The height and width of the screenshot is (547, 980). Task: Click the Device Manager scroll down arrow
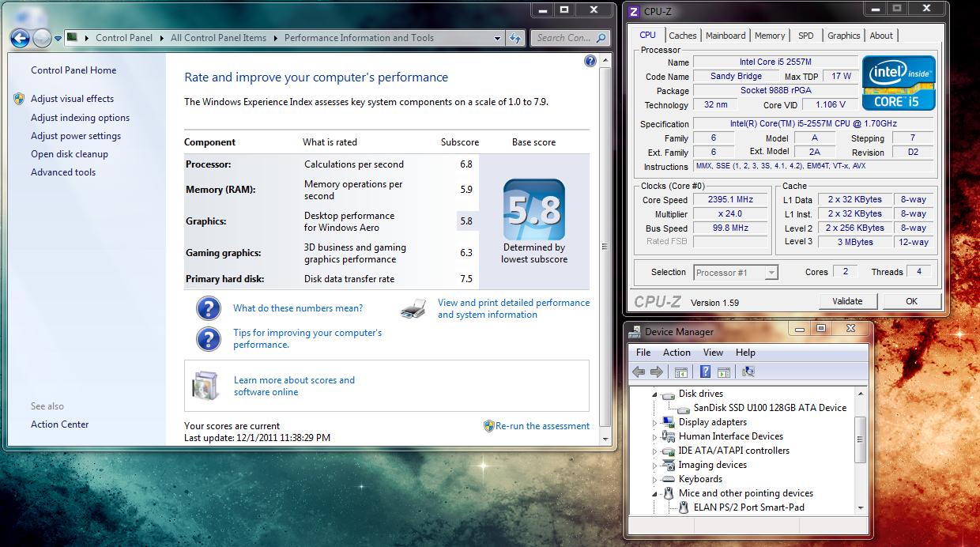tap(861, 507)
